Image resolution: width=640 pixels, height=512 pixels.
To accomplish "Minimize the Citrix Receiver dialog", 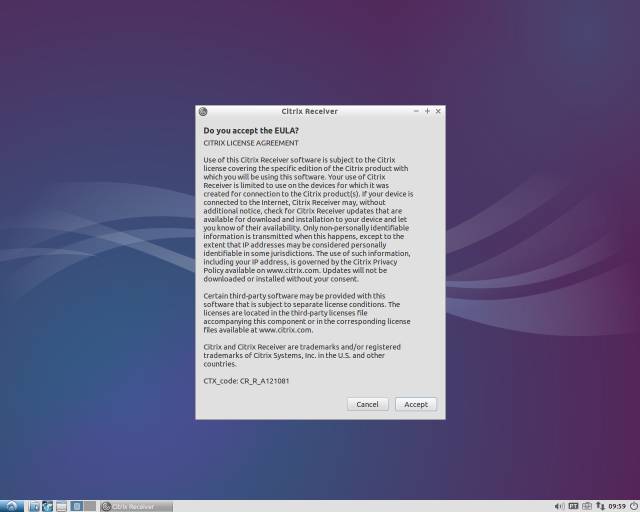I will (416, 111).
